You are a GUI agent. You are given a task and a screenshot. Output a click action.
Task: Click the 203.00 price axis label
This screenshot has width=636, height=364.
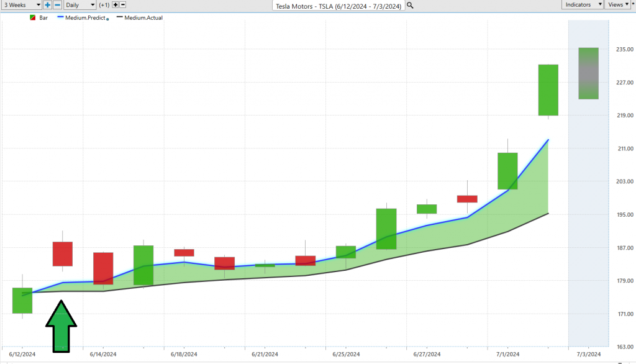[625, 181]
